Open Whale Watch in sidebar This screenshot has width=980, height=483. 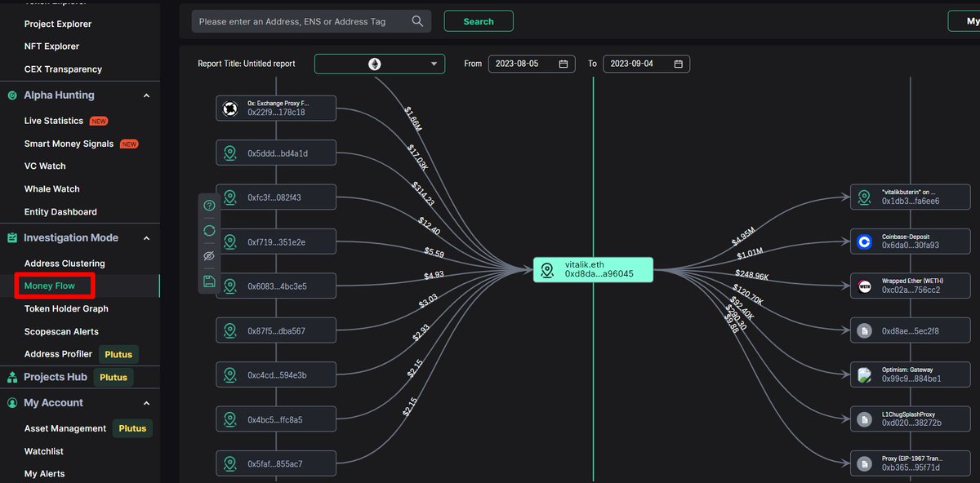click(52, 189)
